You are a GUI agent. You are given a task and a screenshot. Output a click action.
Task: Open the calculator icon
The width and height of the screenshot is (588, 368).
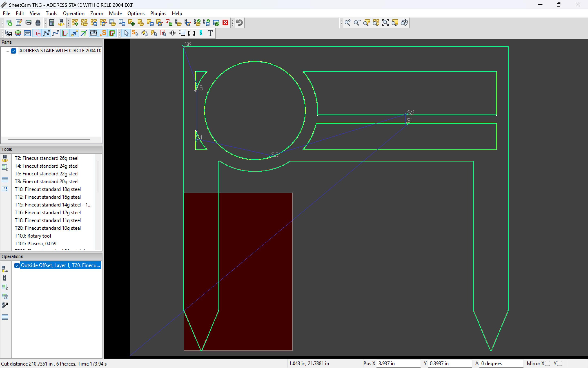[x=52, y=23]
